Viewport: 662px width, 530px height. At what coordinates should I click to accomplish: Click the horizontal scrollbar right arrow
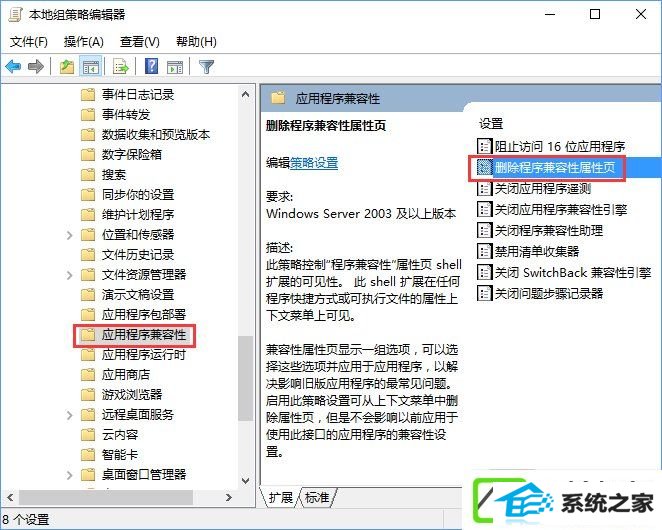tap(228, 497)
